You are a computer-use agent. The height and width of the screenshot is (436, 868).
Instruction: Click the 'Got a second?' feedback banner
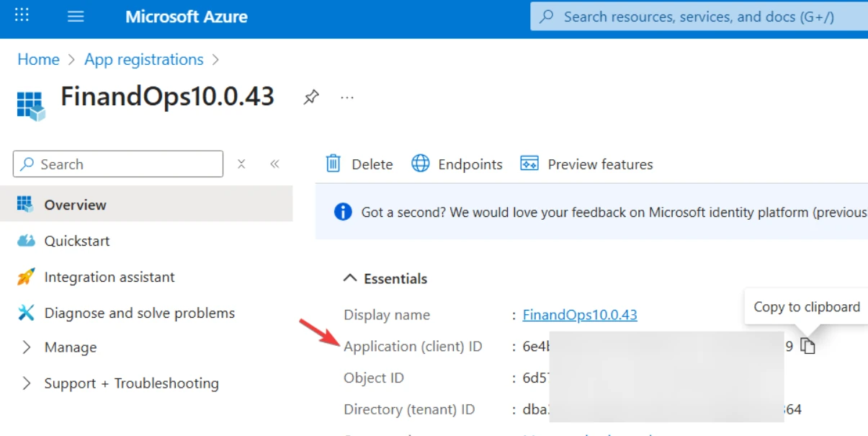coord(591,212)
